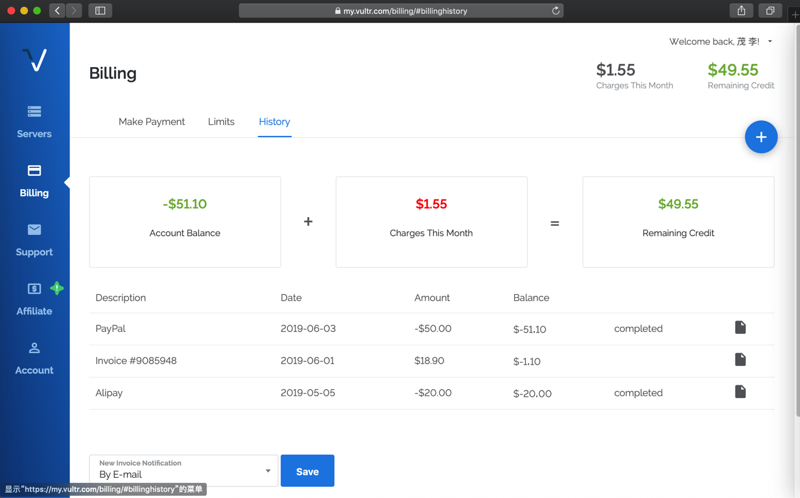Open the Support section in sidebar

[34, 239]
